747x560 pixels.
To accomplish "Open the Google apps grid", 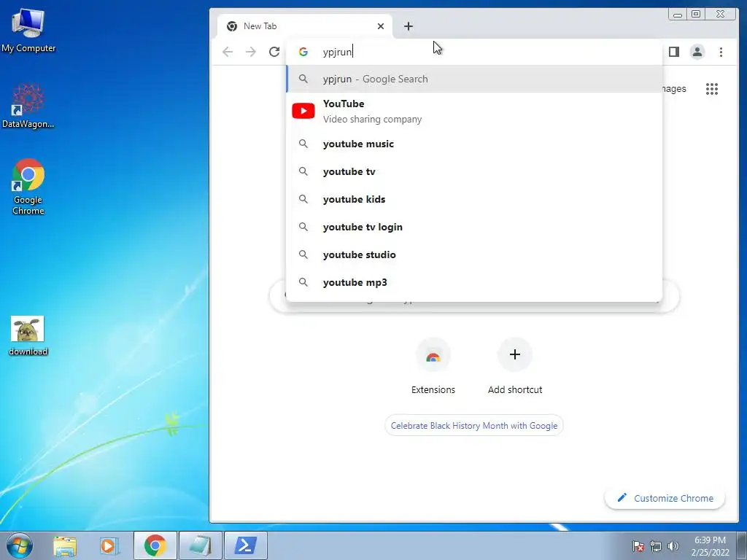I will (x=712, y=88).
